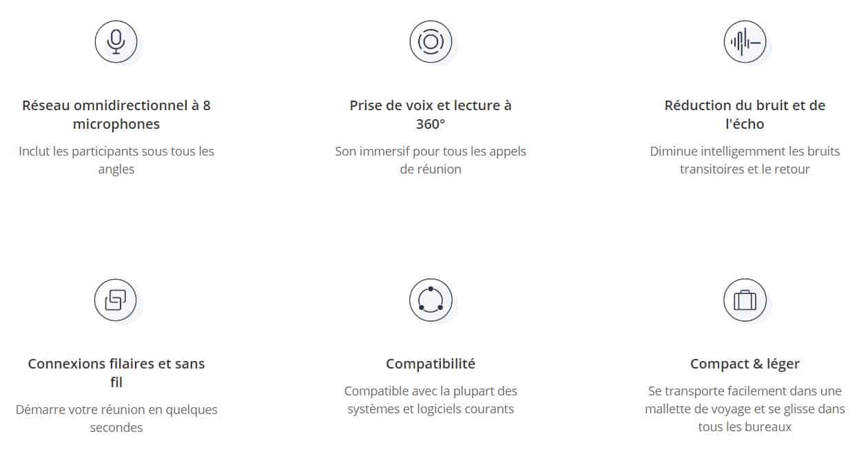Select heading Réseau omnidirectionnel à 8 microphones
868x465 pixels.
116,115
